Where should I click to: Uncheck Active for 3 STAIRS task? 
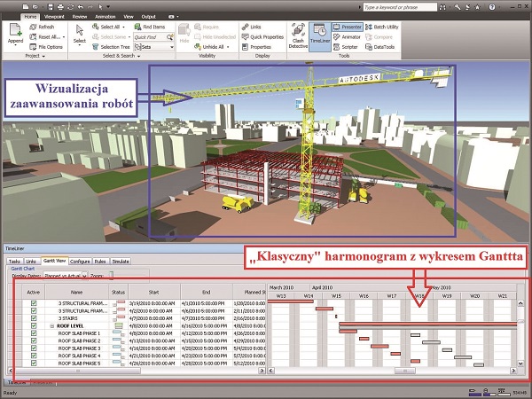34,318
